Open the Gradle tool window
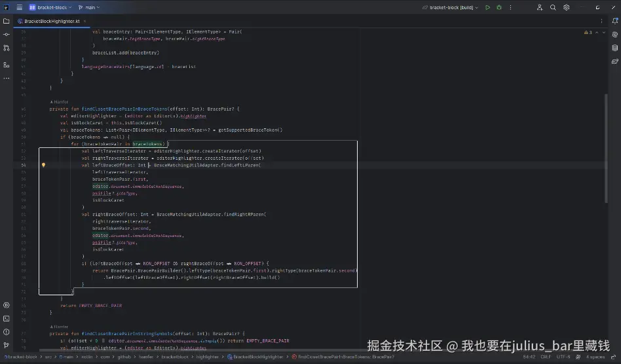The height and width of the screenshot is (364, 621). [614, 62]
